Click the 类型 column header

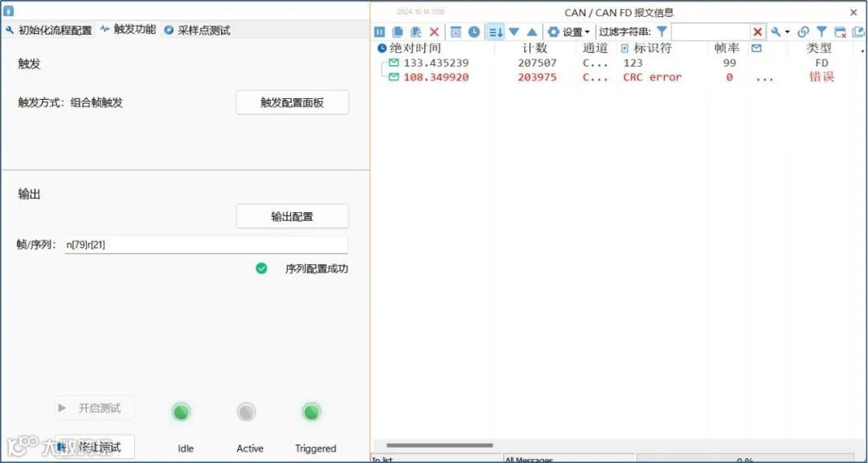[x=819, y=48]
